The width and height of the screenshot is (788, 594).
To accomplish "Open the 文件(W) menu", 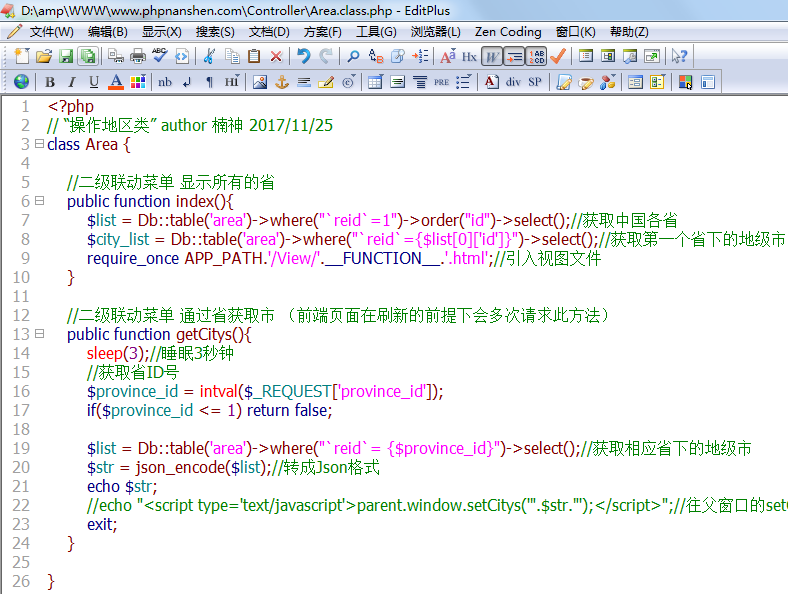I will [51, 32].
